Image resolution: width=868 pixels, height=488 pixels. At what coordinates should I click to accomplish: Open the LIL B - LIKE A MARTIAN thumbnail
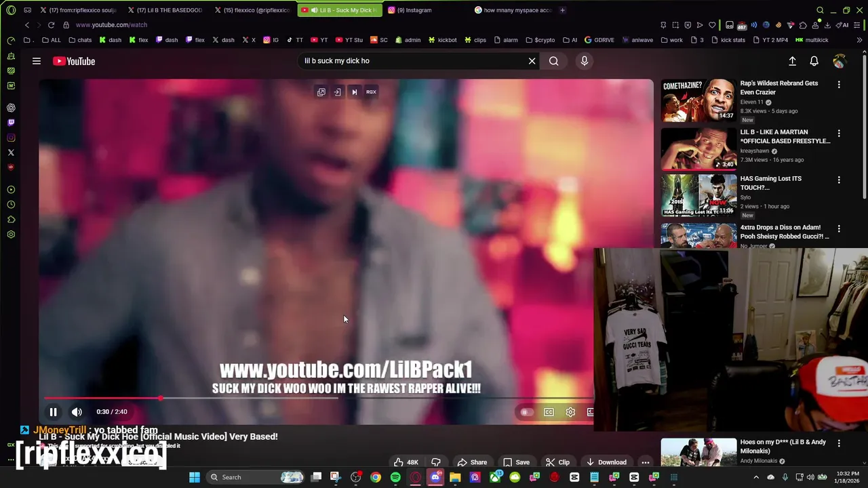coord(698,149)
